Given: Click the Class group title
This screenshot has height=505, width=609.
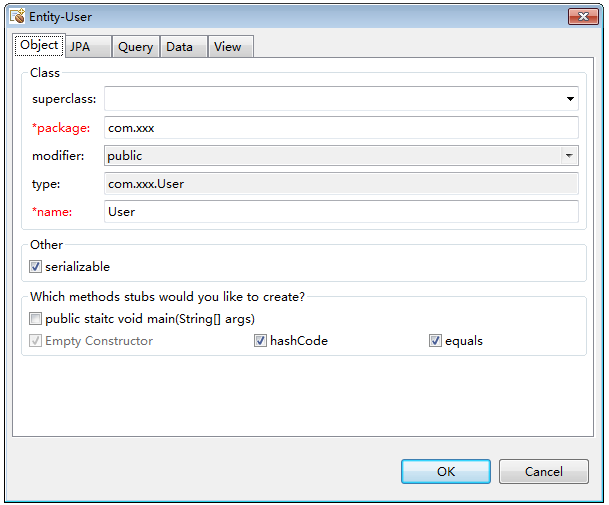Looking at the screenshot, I should (45, 73).
